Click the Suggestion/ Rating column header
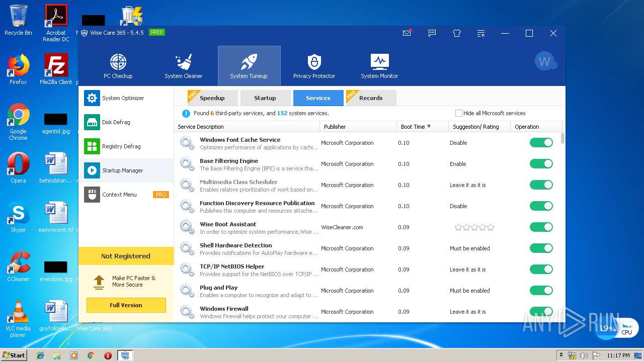The width and height of the screenshot is (644, 362). tap(479, 127)
